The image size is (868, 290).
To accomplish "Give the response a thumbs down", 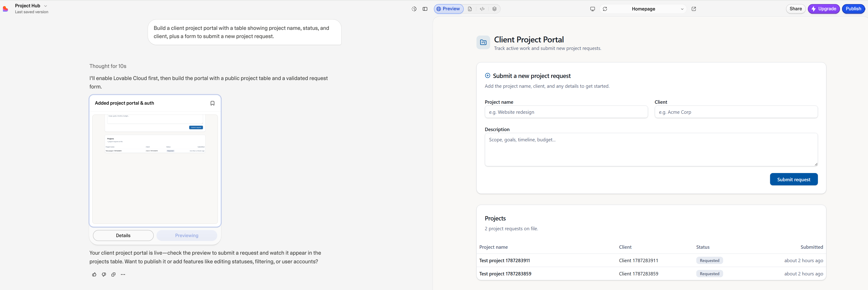I will (104, 274).
